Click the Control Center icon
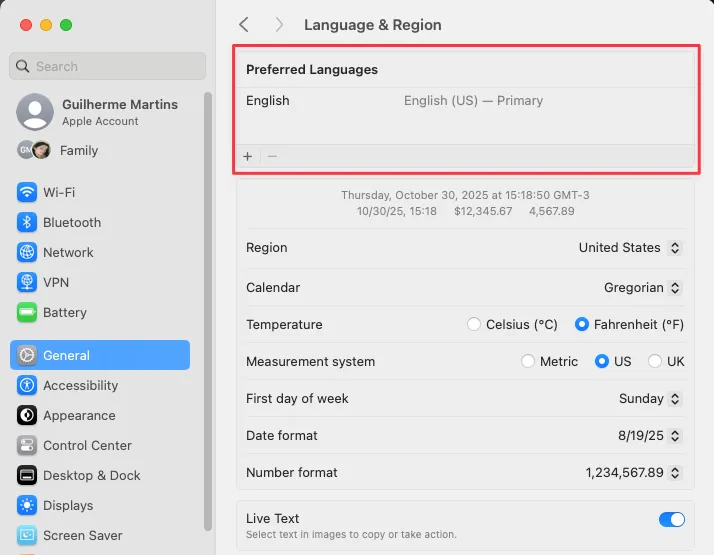Screen dimensions: 714x555 click(x=27, y=445)
